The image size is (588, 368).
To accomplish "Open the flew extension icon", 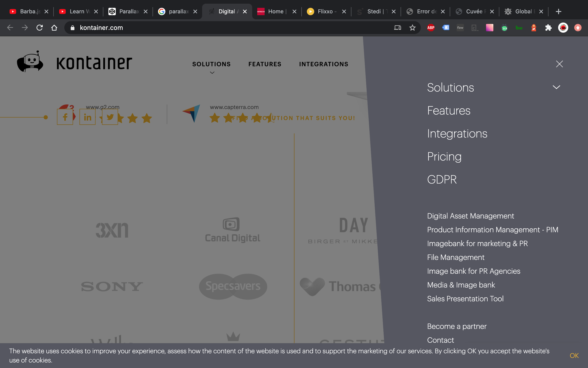I will 460,28.
